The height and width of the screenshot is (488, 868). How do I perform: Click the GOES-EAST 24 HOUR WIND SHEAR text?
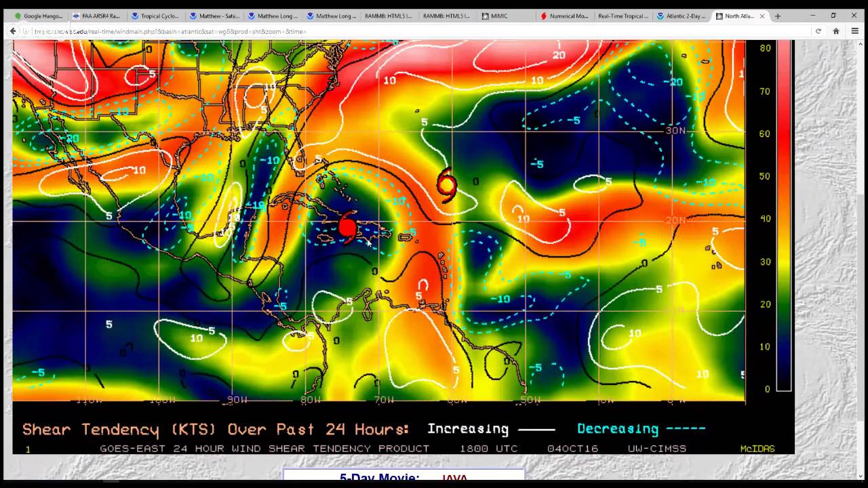point(264,449)
